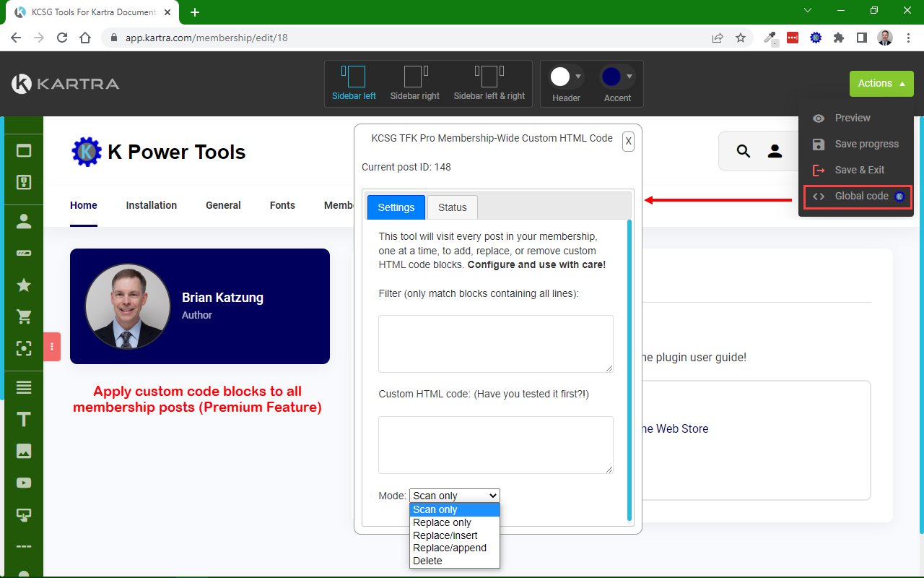Select the badge icon in left toolbar
The height and width of the screenshot is (578, 924).
click(24, 182)
